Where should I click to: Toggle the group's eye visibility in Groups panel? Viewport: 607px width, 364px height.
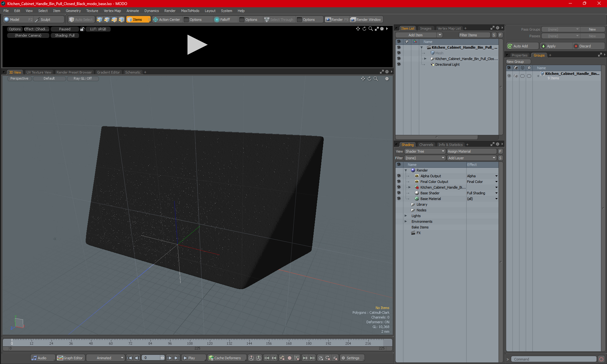[x=509, y=76]
